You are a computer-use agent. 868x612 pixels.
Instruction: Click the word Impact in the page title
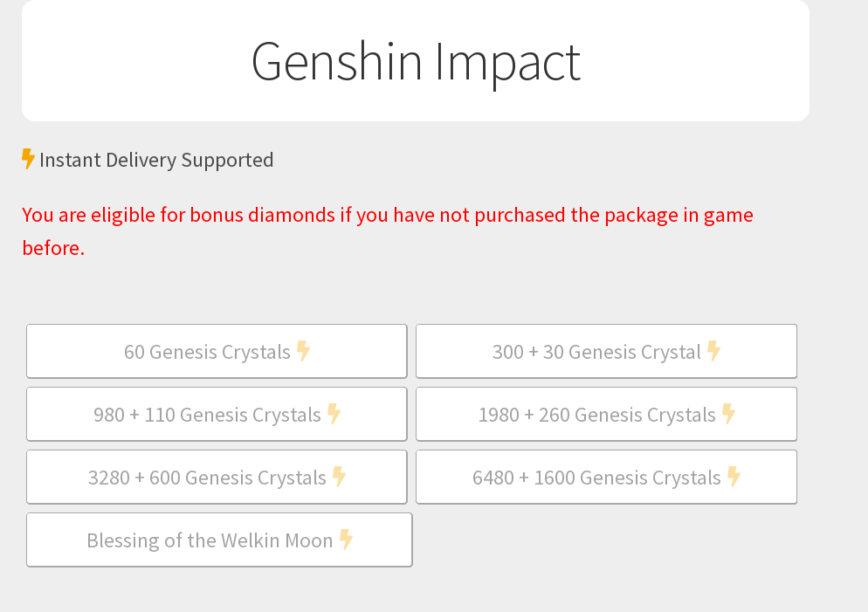tap(507, 61)
